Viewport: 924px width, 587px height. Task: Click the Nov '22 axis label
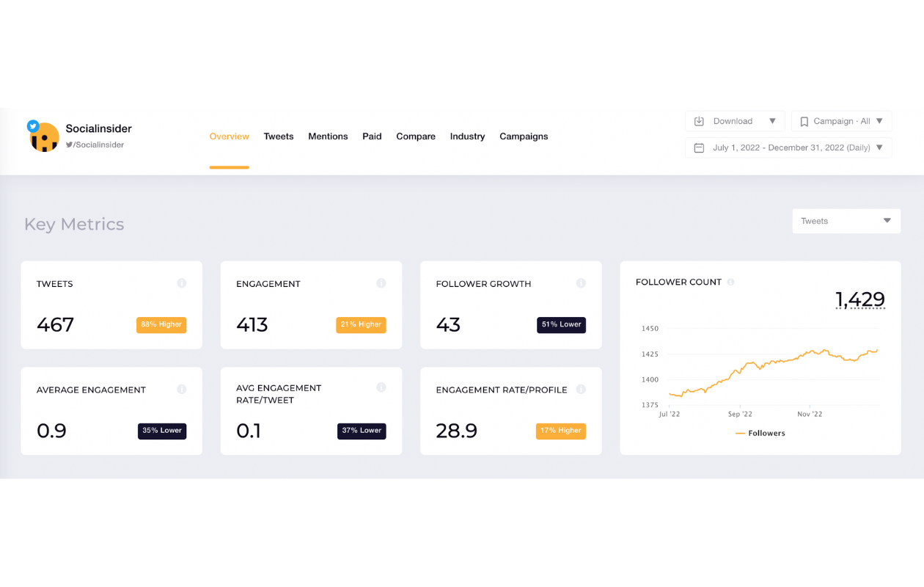(810, 415)
